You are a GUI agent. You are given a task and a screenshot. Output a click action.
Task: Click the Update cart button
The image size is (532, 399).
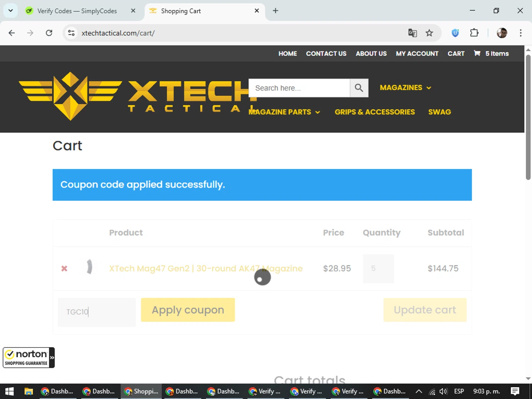pos(425,310)
